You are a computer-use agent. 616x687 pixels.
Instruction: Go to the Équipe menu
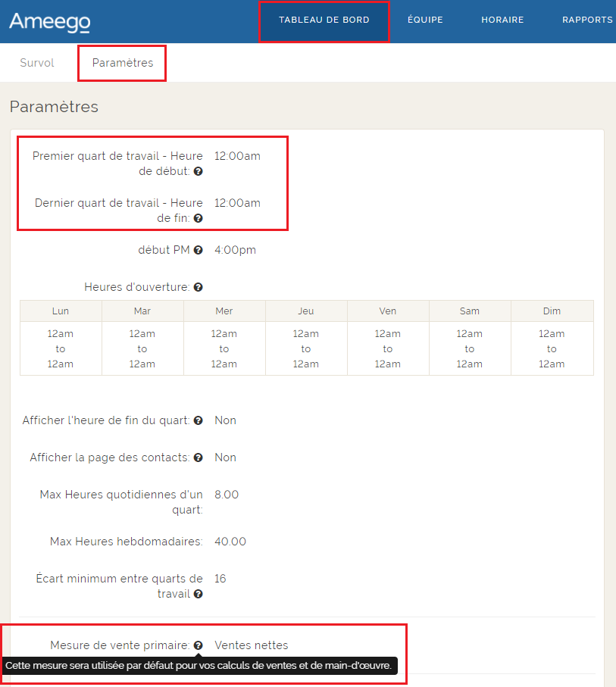click(425, 20)
